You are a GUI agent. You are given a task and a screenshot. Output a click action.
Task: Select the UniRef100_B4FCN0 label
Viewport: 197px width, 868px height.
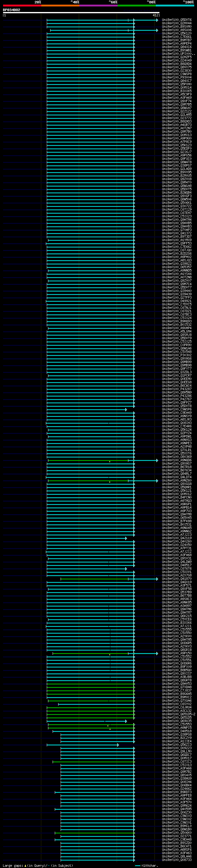177,497
